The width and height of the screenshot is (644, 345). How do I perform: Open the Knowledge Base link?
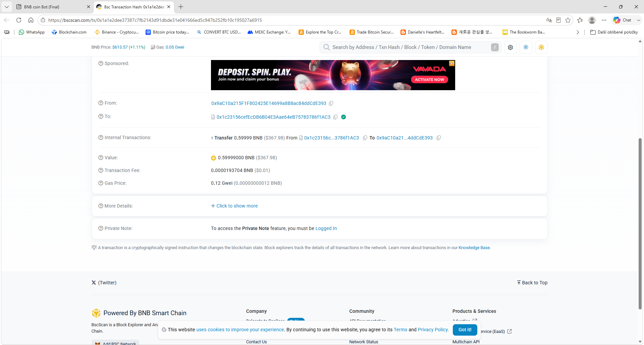pos(474,248)
